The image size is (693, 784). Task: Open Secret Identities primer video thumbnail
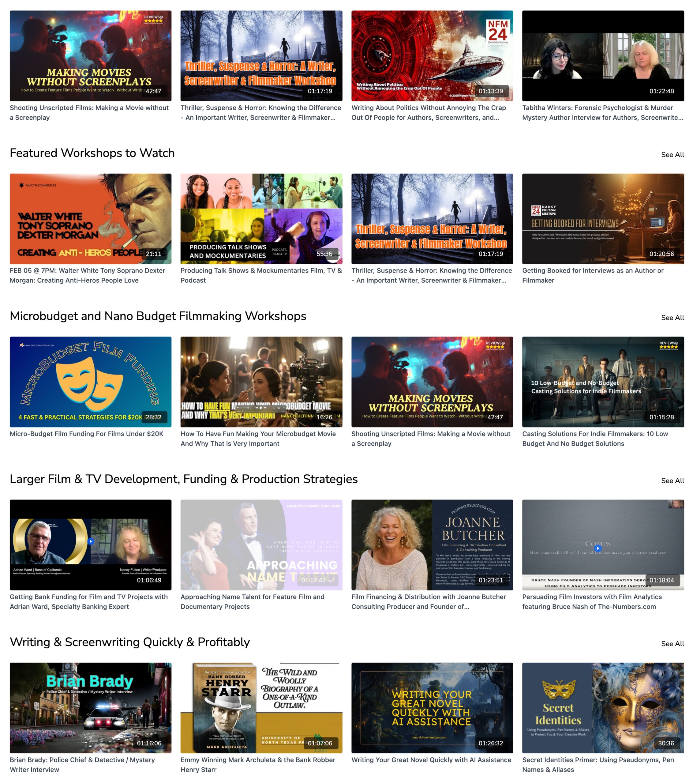click(602, 708)
